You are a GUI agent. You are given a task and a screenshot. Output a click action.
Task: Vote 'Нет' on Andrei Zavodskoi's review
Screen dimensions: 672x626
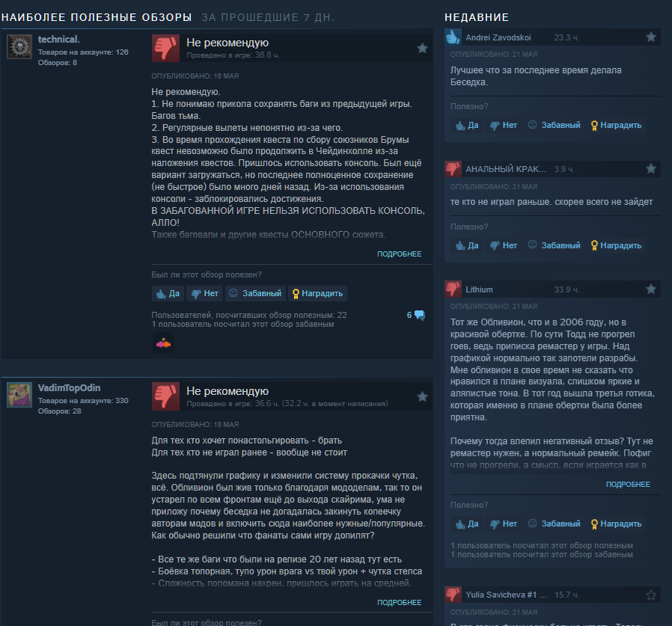[504, 125]
